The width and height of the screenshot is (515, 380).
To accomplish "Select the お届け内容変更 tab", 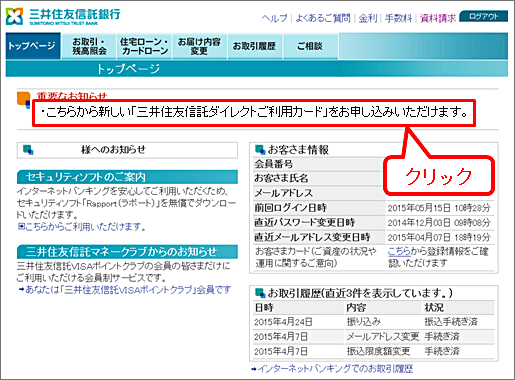I will (199, 46).
